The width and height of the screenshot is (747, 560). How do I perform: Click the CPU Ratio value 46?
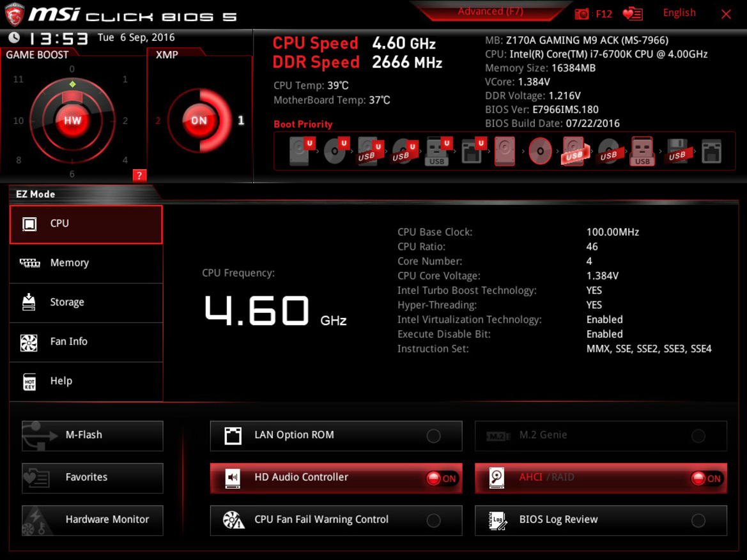pyautogui.click(x=592, y=246)
